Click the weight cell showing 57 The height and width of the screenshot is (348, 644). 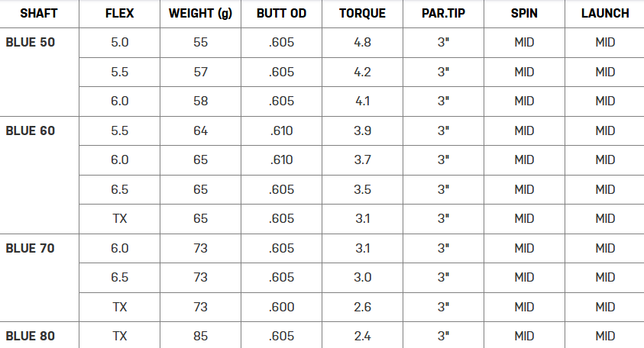pos(200,72)
